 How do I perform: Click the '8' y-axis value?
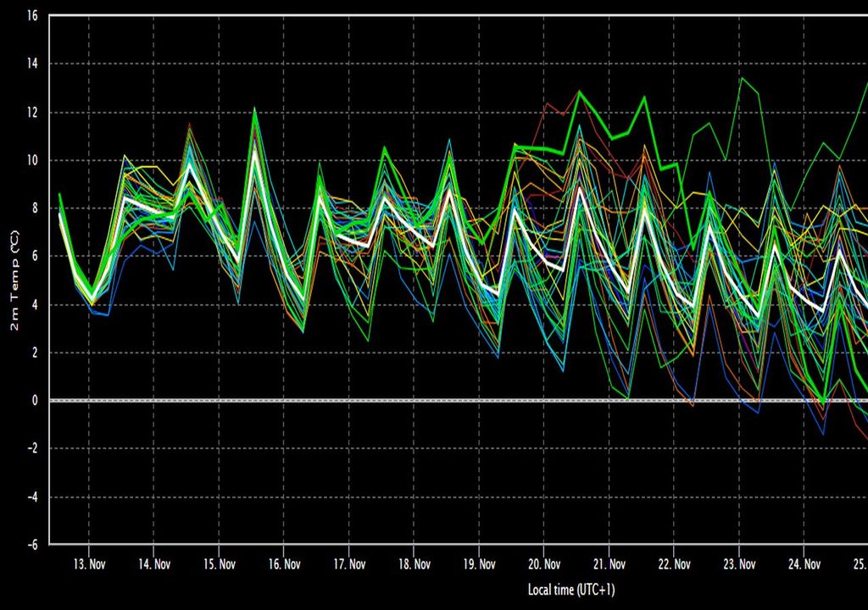tap(35, 208)
